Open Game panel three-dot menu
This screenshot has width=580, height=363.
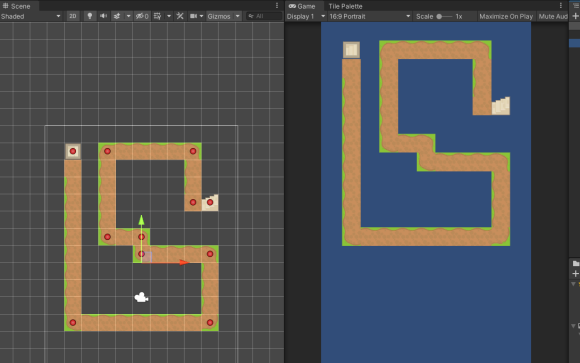point(561,6)
